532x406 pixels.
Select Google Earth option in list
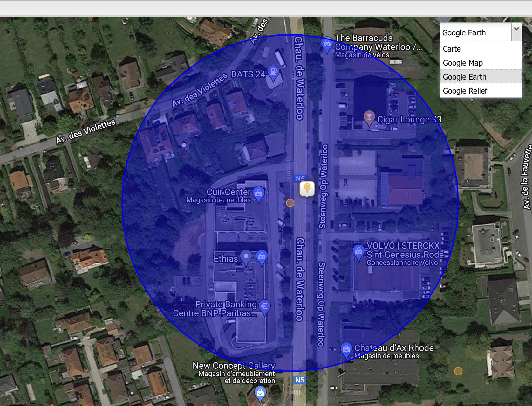point(481,77)
